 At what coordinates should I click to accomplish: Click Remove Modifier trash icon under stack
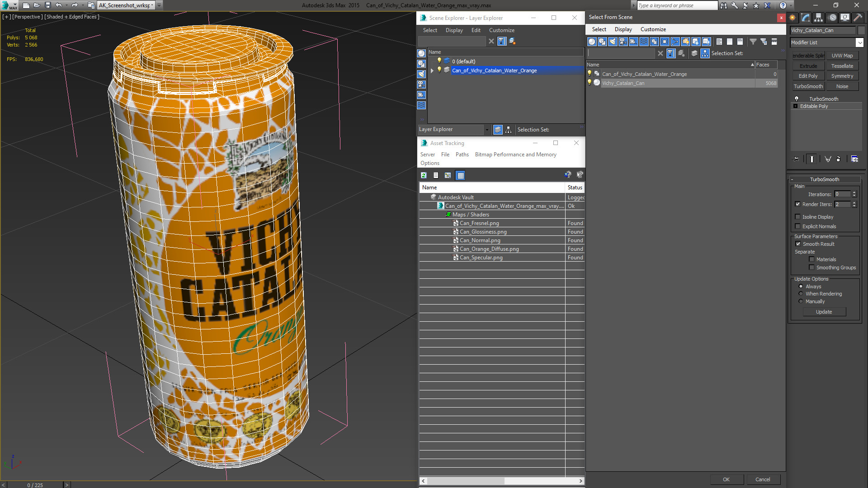click(x=839, y=159)
